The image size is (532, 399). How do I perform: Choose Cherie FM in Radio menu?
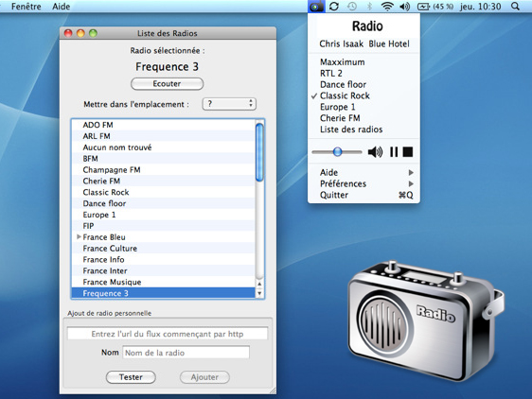pyautogui.click(x=364, y=118)
